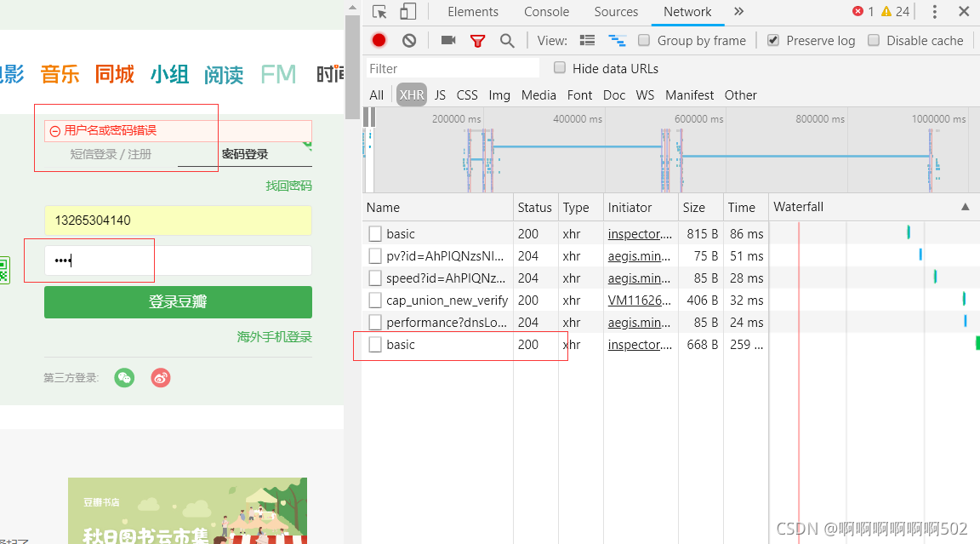Click the page vertical scrollbar thumb

click(x=352, y=66)
